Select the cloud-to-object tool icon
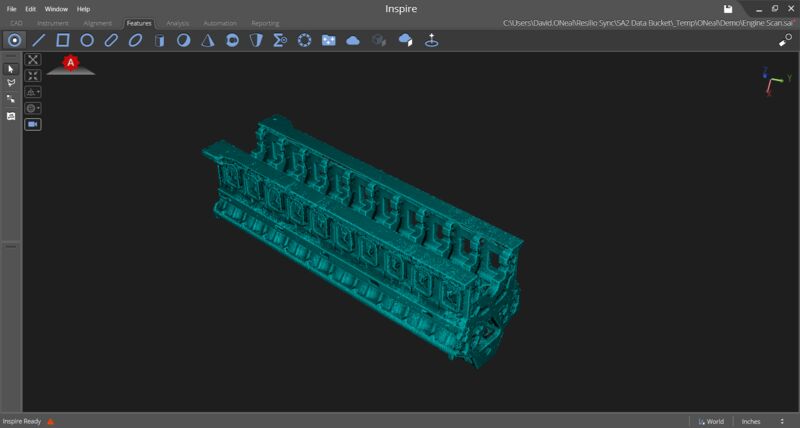Screen dimensions: 800x428 click(x=406, y=40)
